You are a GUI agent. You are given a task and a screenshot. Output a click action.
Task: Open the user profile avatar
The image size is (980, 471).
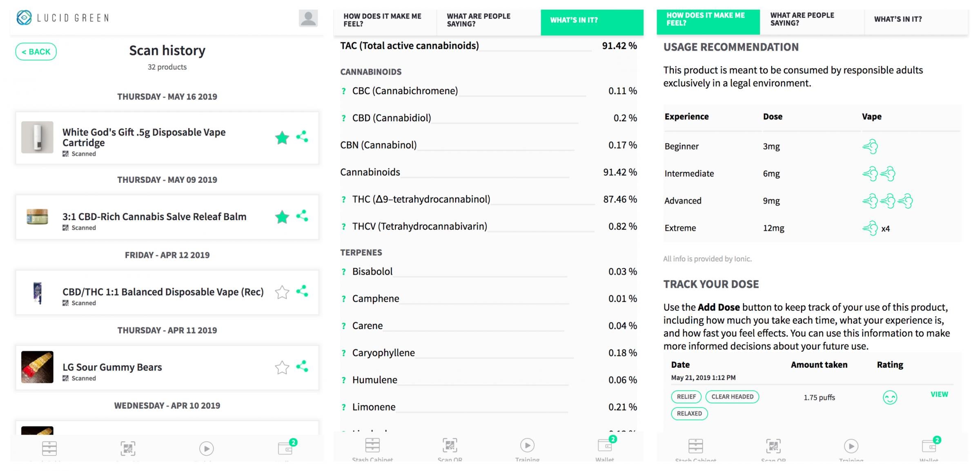coord(308,18)
